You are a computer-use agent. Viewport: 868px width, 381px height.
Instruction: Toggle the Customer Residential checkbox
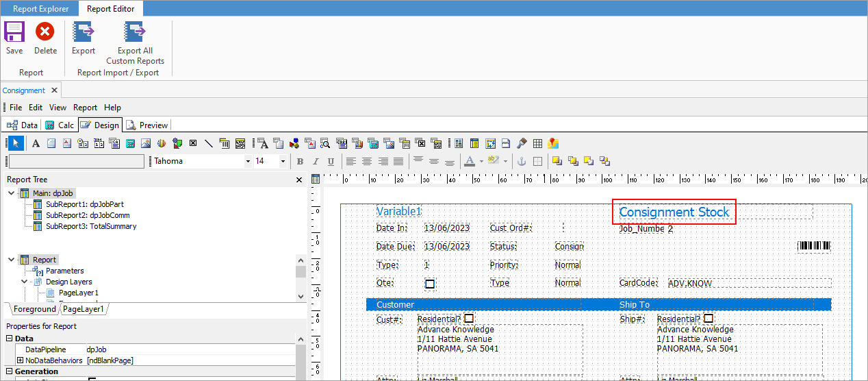coord(469,319)
